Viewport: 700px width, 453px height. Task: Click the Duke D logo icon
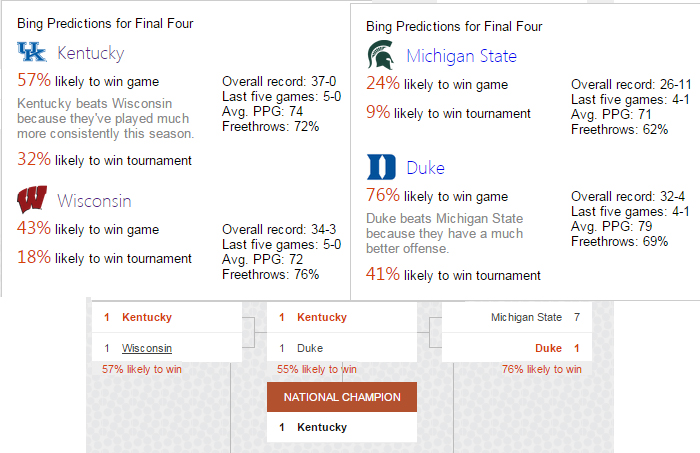click(x=381, y=167)
